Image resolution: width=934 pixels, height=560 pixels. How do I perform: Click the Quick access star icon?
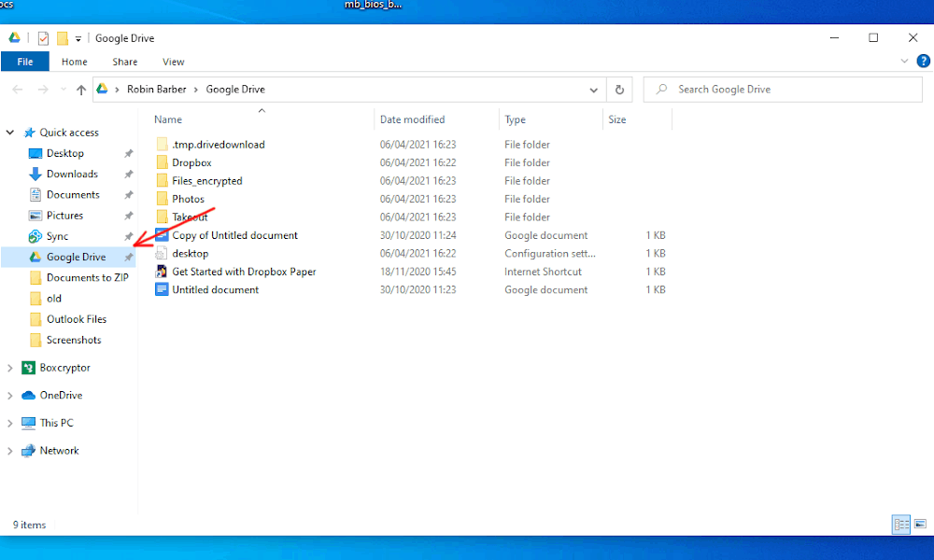tap(29, 133)
